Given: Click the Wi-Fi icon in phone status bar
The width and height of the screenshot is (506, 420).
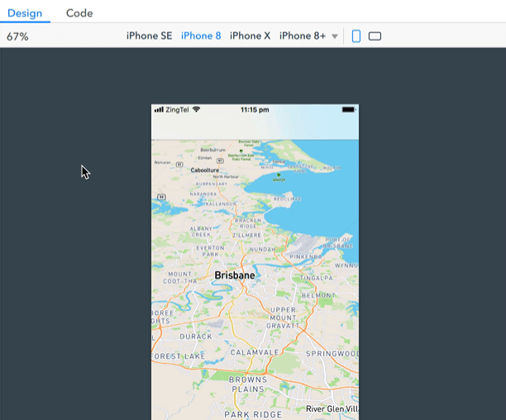Looking at the screenshot, I should 196,109.
